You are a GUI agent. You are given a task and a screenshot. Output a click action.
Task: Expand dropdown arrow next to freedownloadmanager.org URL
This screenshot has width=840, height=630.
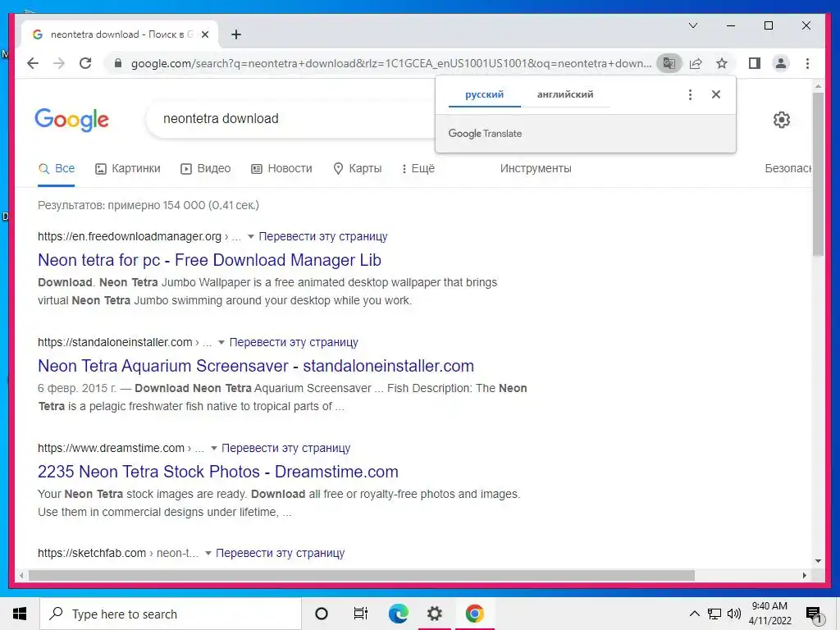click(x=250, y=237)
